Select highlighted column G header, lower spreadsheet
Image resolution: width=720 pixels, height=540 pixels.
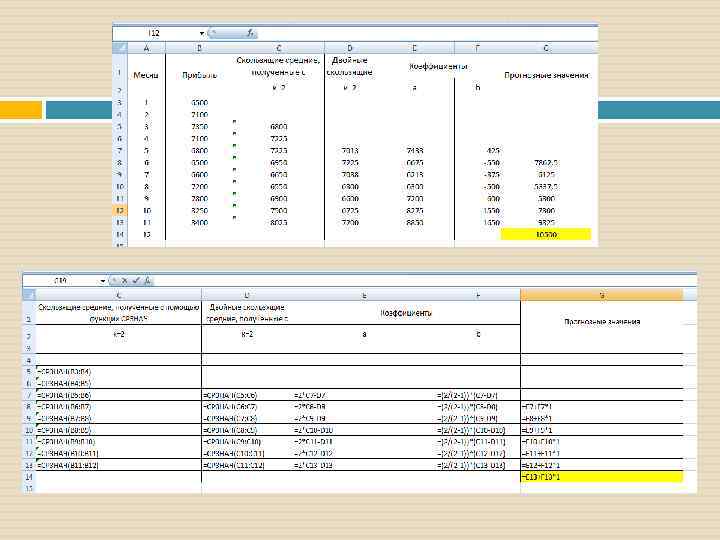tap(602, 295)
